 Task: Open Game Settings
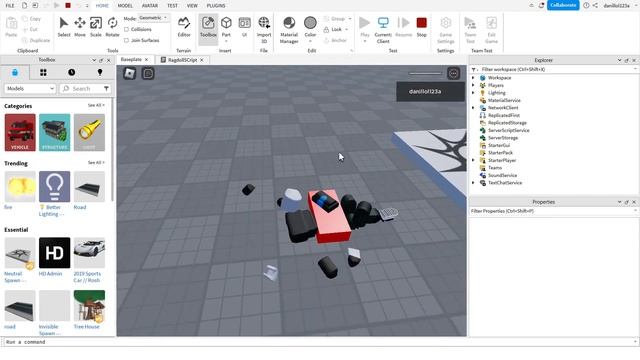tap(446, 30)
